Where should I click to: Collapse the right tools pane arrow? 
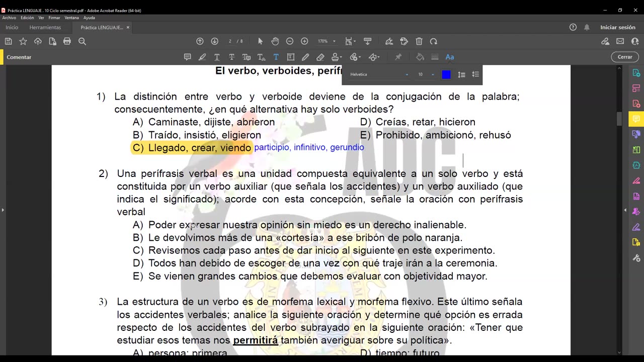(x=625, y=210)
